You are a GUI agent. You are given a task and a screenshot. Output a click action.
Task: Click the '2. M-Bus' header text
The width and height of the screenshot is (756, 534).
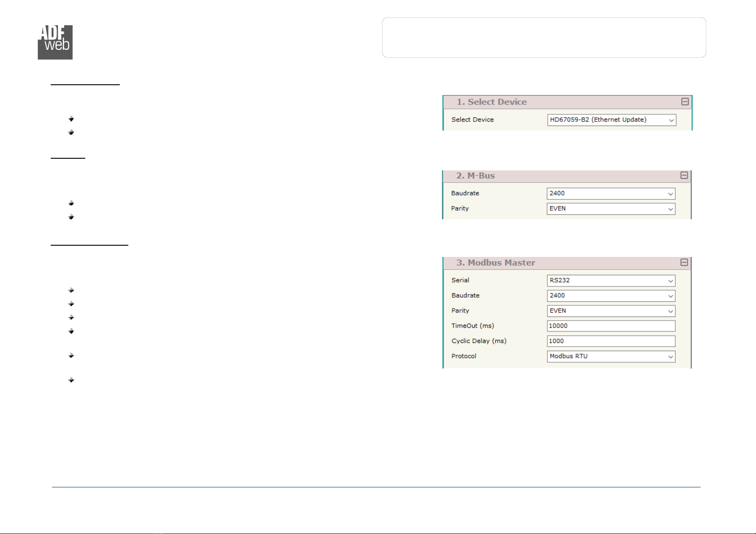[x=476, y=175]
